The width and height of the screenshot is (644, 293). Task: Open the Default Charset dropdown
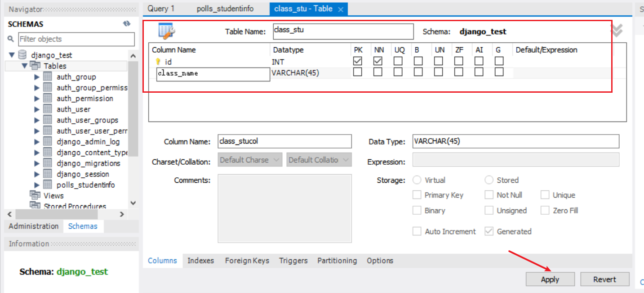point(250,160)
